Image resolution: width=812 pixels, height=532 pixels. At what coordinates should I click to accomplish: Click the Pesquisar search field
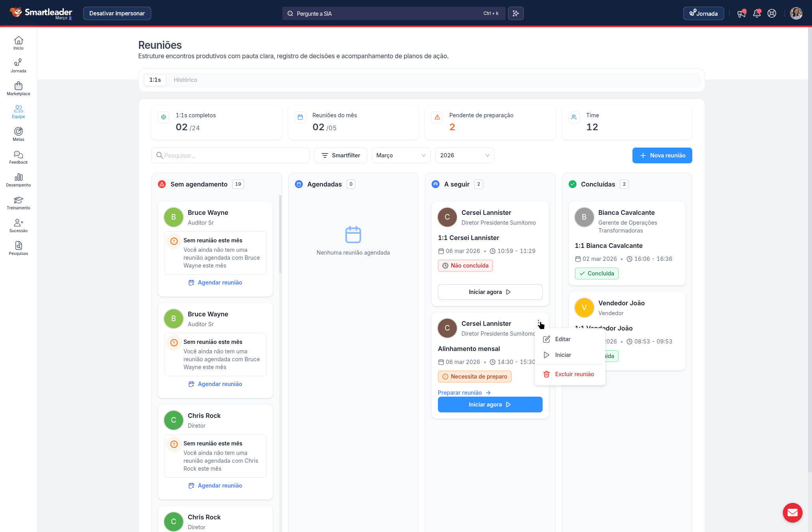(230, 155)
